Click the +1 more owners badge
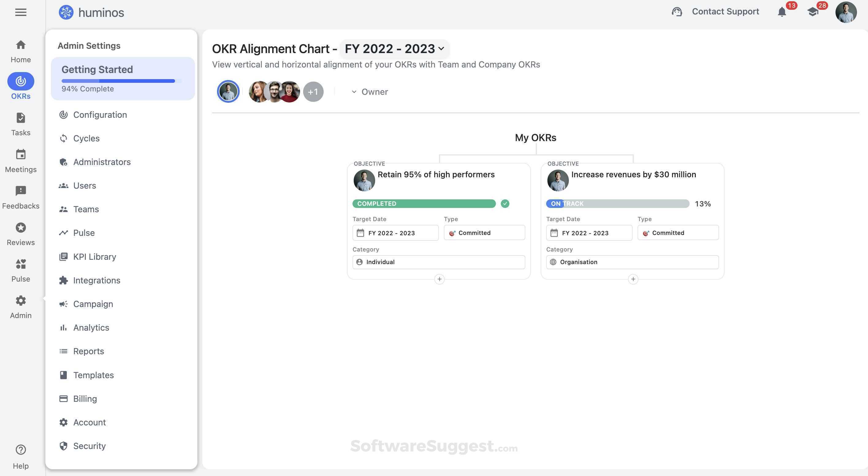The image size is (868, 476). [313, 92]
